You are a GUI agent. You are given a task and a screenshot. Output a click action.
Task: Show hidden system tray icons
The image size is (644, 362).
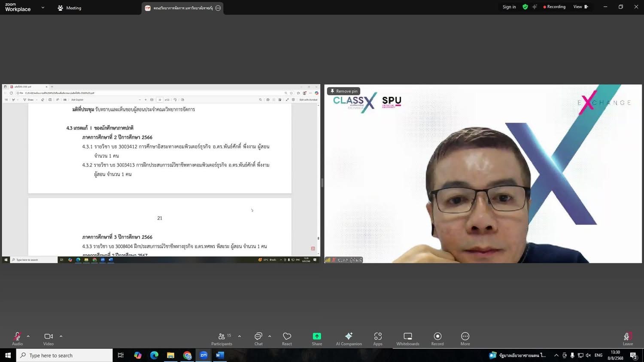pos(556,355)
